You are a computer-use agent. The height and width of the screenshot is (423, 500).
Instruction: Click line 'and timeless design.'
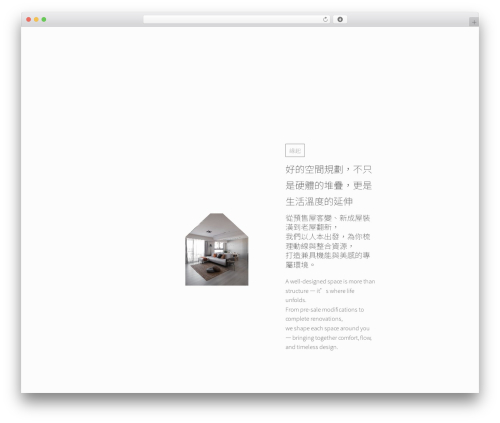pyautogui.click(x=312, y=347)
